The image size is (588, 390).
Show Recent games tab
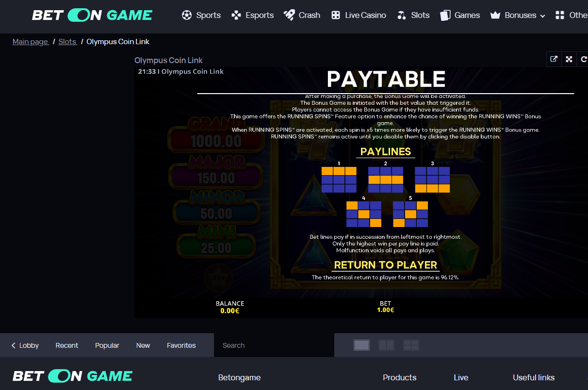[x=67, y=345]
